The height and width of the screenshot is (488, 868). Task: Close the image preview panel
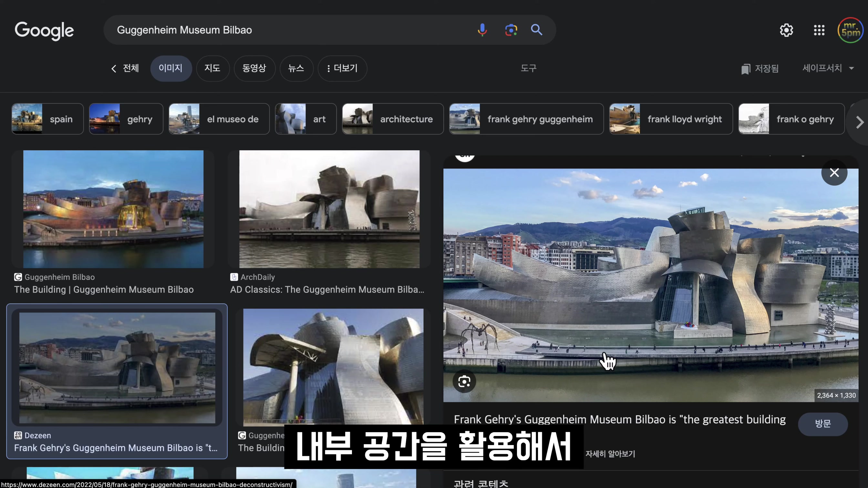(834, 172)
